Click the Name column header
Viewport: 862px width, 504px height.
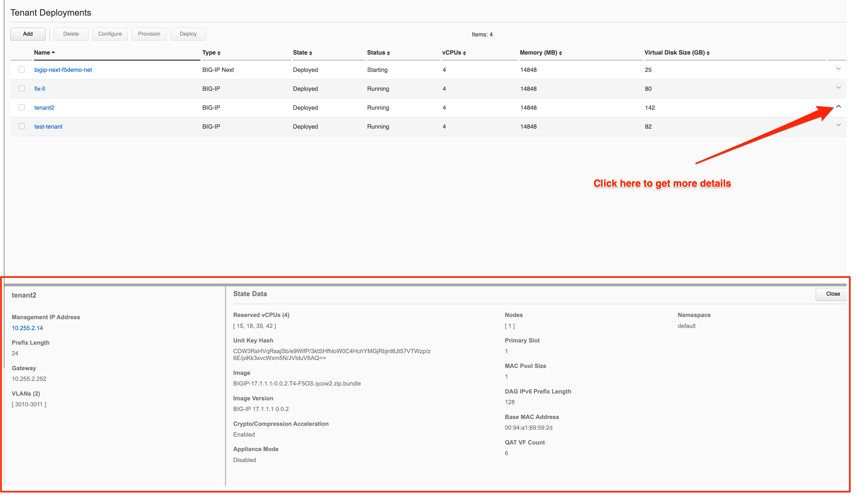click(42, 53)
